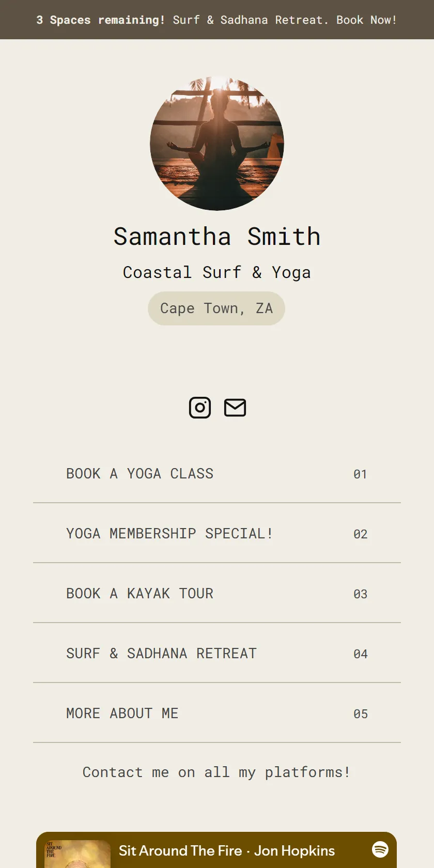The height and width of the screenshot is (868, 434).
Task: Click the Book Now! text in banner
Action: coord(367,20)
